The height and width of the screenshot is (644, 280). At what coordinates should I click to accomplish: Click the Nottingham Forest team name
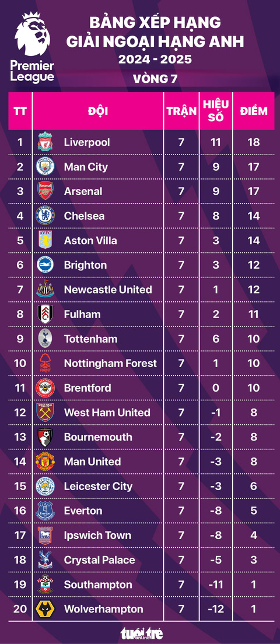(110, 364)
